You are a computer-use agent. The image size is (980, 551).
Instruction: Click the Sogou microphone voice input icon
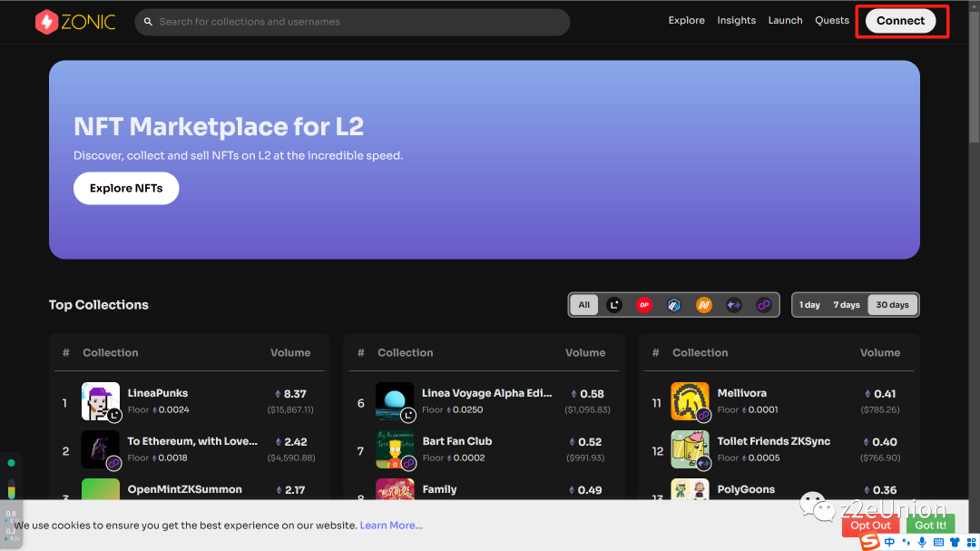[922, 542]
